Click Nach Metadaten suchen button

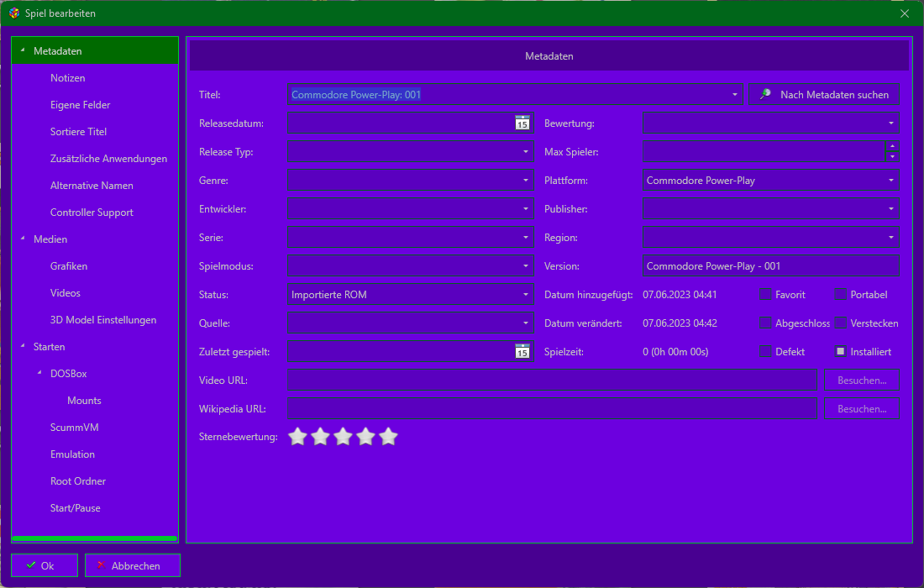(x=824, y=95)
